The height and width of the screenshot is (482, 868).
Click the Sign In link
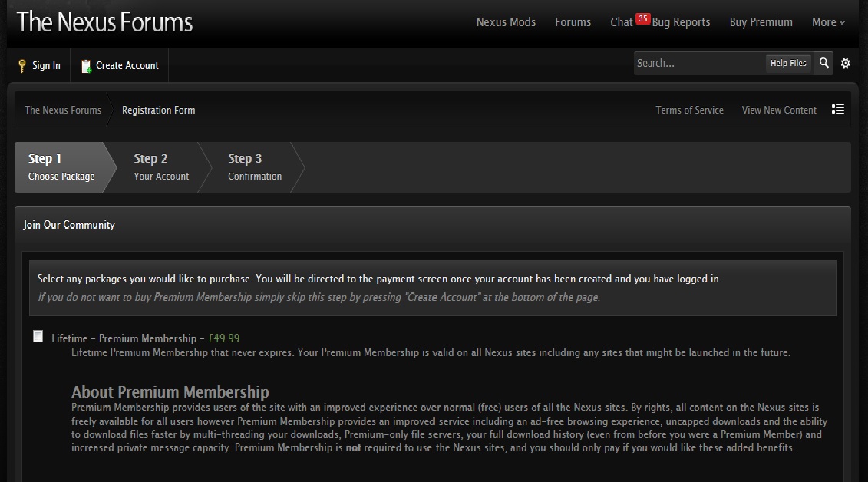pos(46,65)
